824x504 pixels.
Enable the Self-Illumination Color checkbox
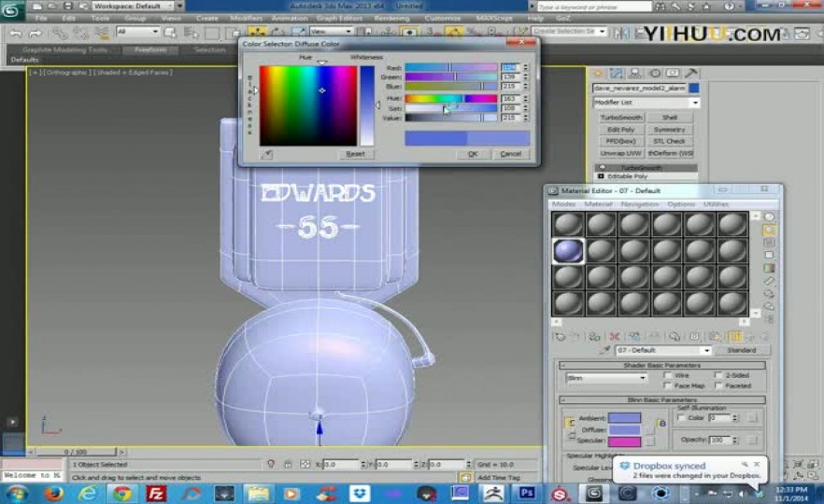pyautogui.click(x=681, y=418)
